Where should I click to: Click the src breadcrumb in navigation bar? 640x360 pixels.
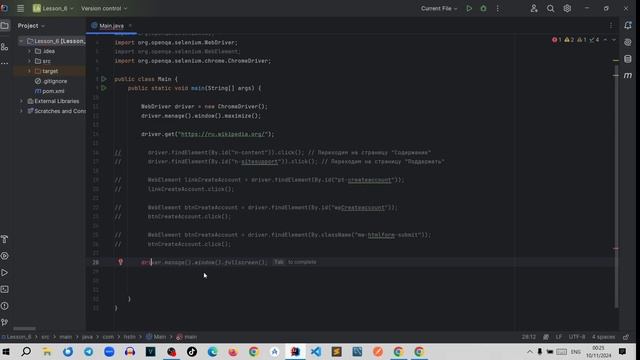click(45, 337)
